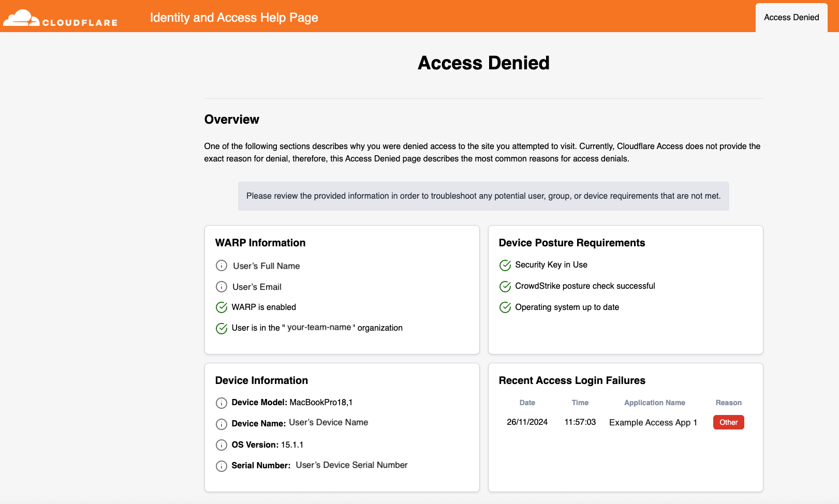Click the your-team-name text
This screenshot has width=839, height=504.
(319, 328)
